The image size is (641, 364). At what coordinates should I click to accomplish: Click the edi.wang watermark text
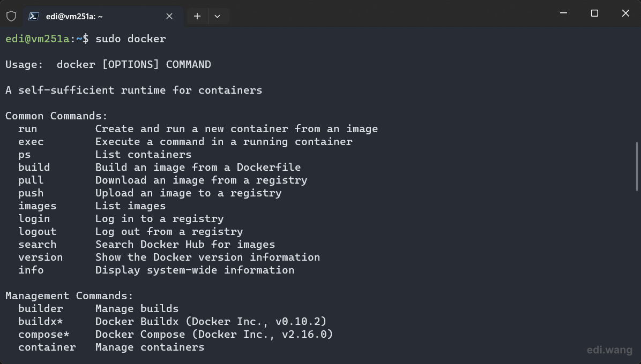[x=609, y=350]
